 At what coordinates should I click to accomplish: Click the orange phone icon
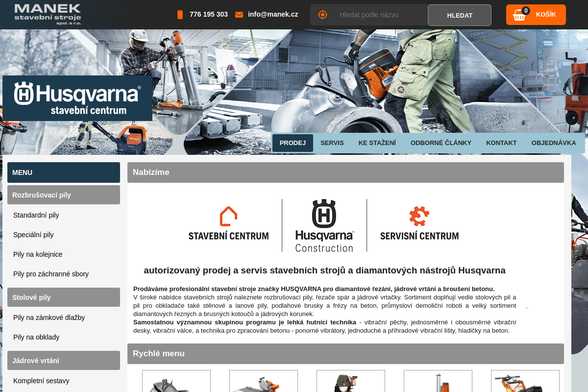click(x=180, y=15)
